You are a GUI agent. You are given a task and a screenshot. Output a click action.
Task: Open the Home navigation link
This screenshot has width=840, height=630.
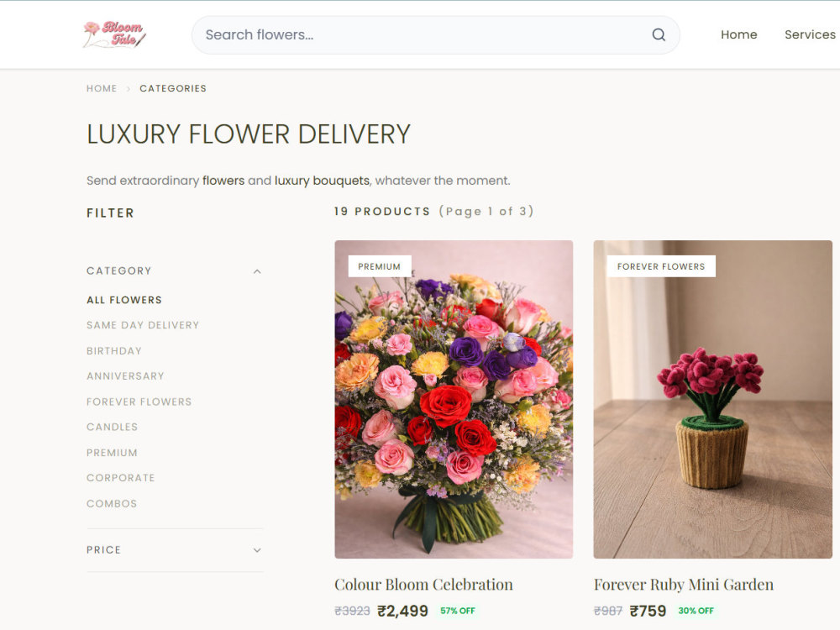(738, 34)
